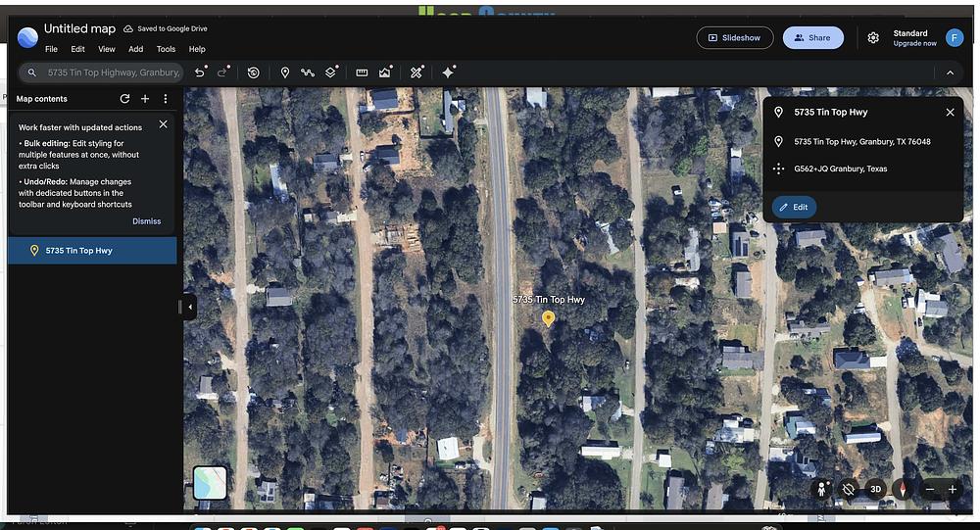Click the Measure distance ruler icon
This screenshot has height=530, width=980.
362,72
